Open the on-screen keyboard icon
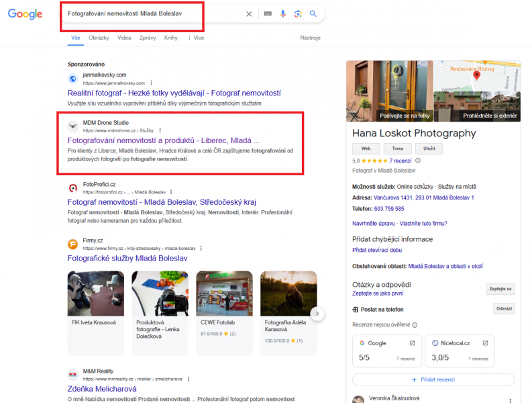Viewport: 532px width, 403px height. pos(268,13)
